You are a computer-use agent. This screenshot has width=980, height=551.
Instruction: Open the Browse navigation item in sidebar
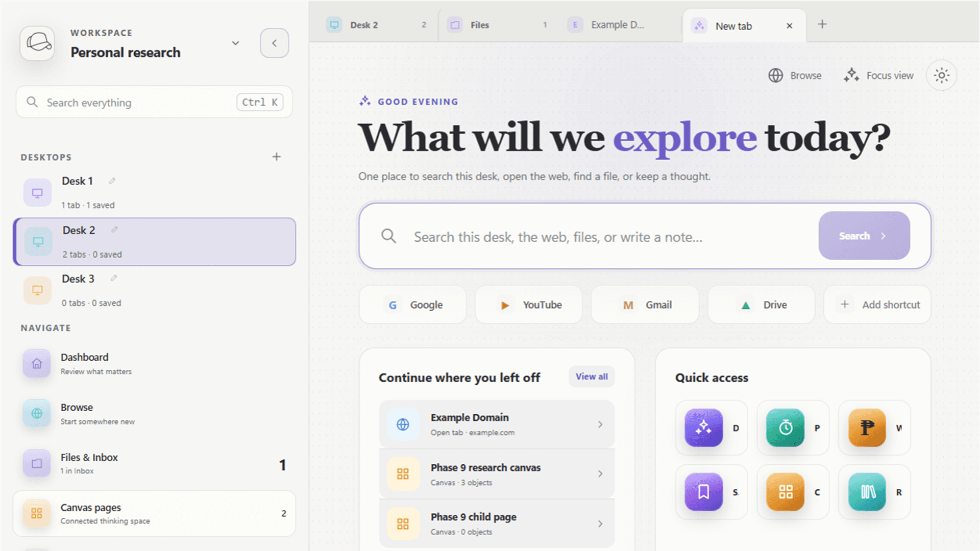154,413
